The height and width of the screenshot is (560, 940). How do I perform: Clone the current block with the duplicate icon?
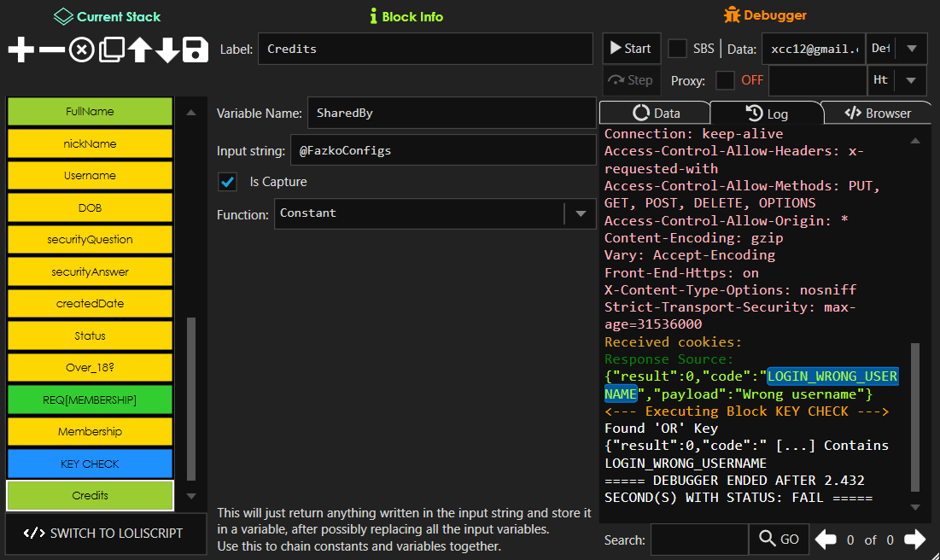(109, 50)
